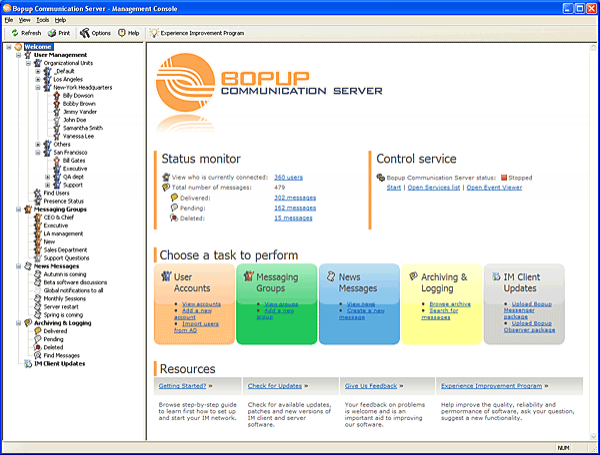Open the File menu
The height and width of the screenshot is (455, 600).
pos(9,20)
